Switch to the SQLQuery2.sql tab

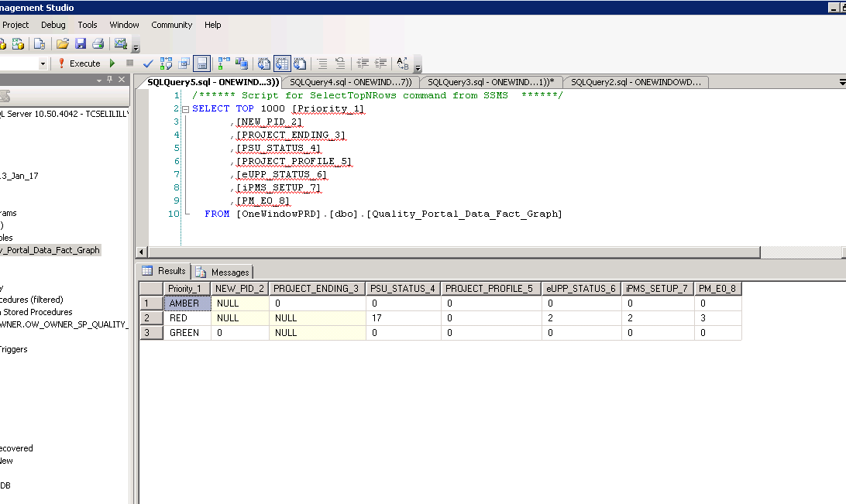(x=636, y=82)
